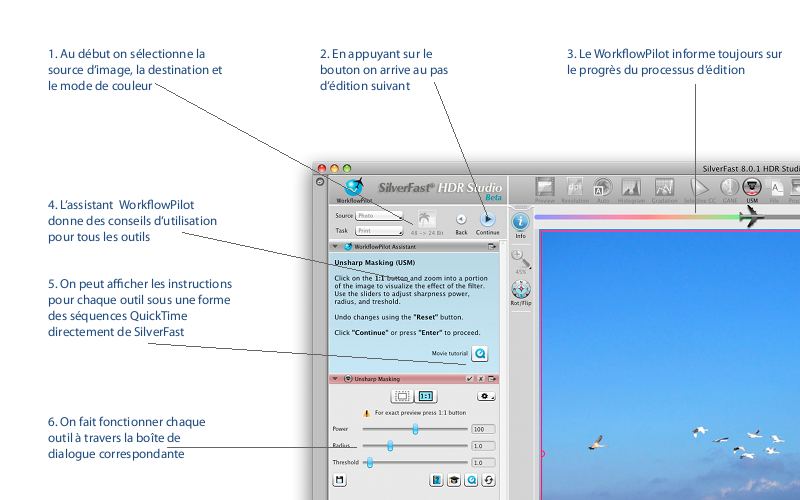Click the checkmark in Unsharp Masking header
The image size is (800, 500).
(x=469, y=379)
